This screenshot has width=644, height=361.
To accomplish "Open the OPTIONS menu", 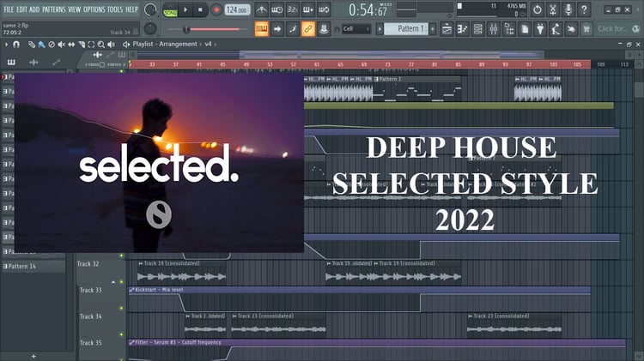I will (x=94, y=9).
